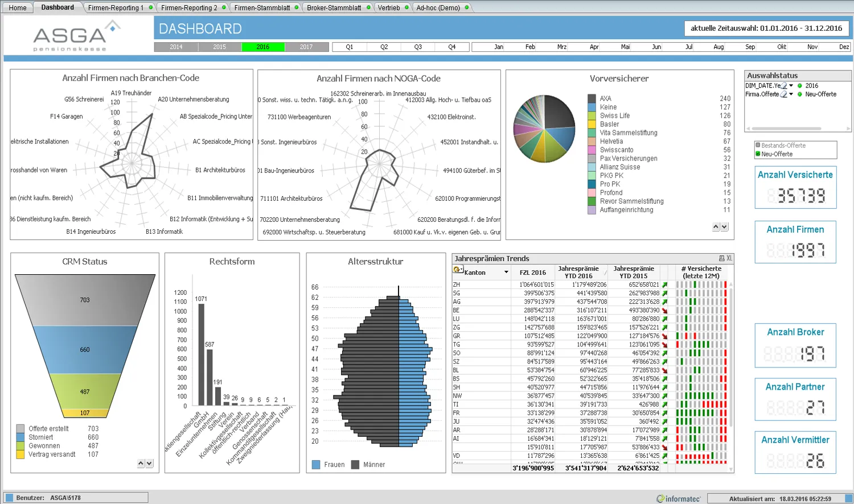Click the Männer legend color swatch

[355, 465]
